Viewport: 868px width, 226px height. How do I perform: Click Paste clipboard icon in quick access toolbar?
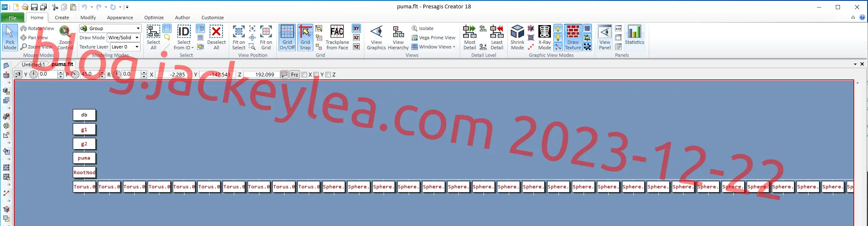(73, 7)
